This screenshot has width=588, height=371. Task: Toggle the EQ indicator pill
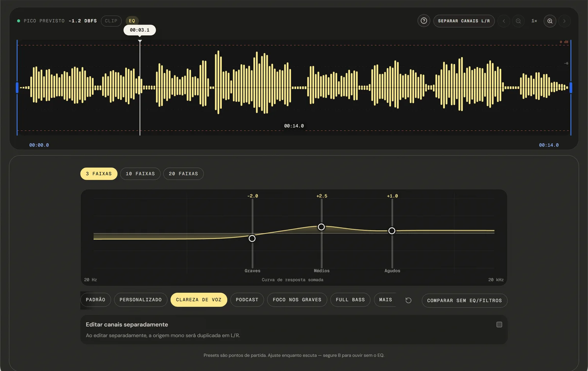pos(132,21)
